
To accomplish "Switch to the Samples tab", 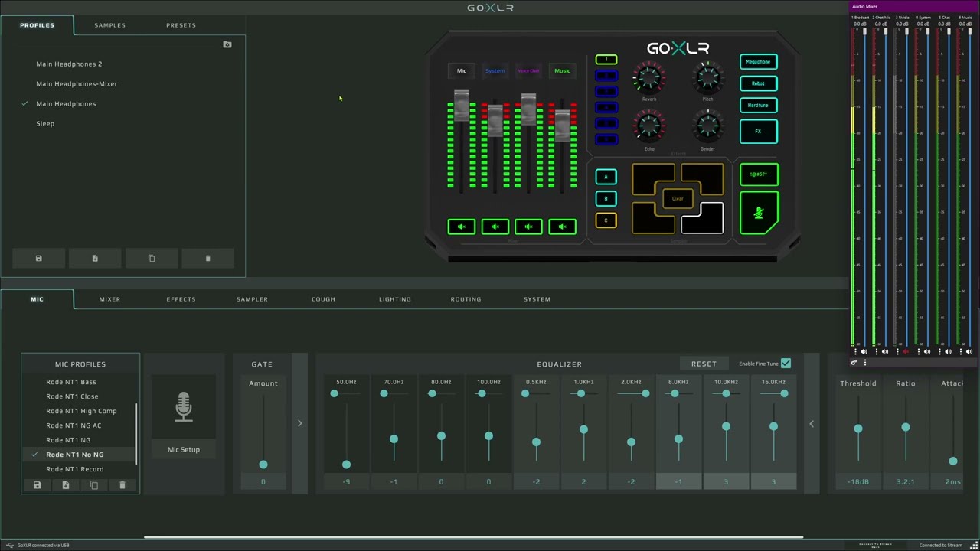I will point(109,25).
